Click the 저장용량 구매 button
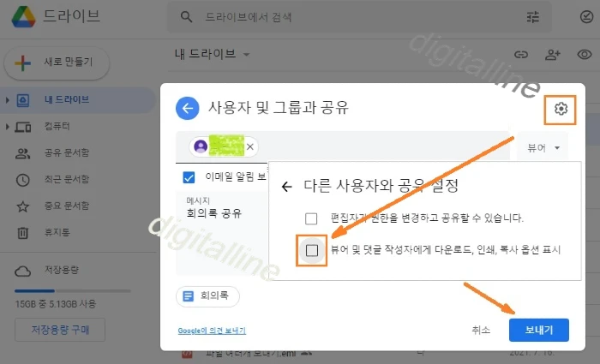The height and width of the screenshot is (364, 600). [60, 330]
